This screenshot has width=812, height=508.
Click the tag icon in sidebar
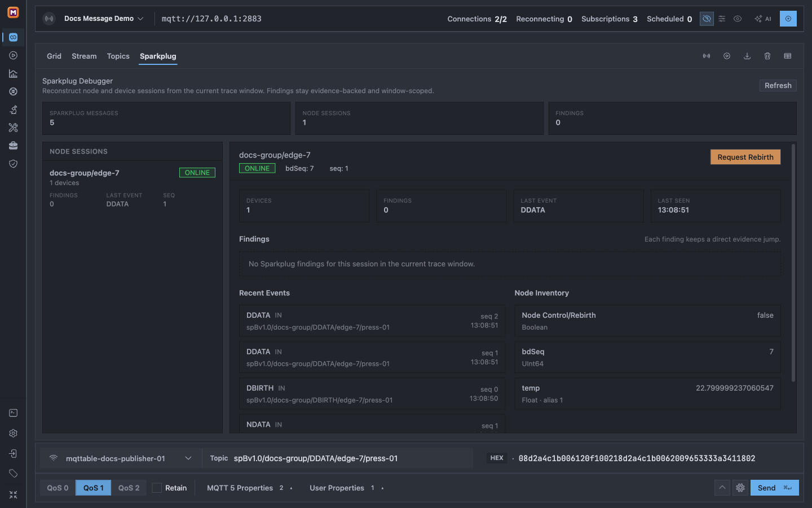click(x=13, y=474)
